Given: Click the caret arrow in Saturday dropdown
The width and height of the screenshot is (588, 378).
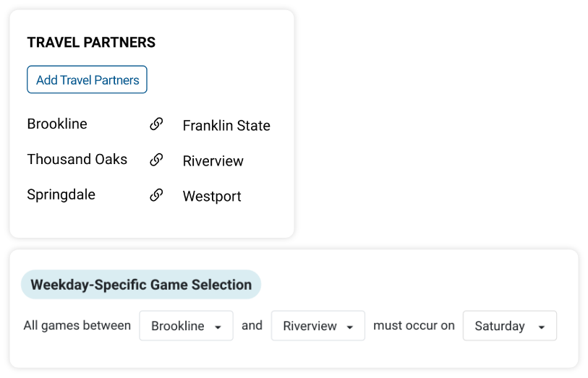Looking at the screenshot, I should click(x=542, y=327).
